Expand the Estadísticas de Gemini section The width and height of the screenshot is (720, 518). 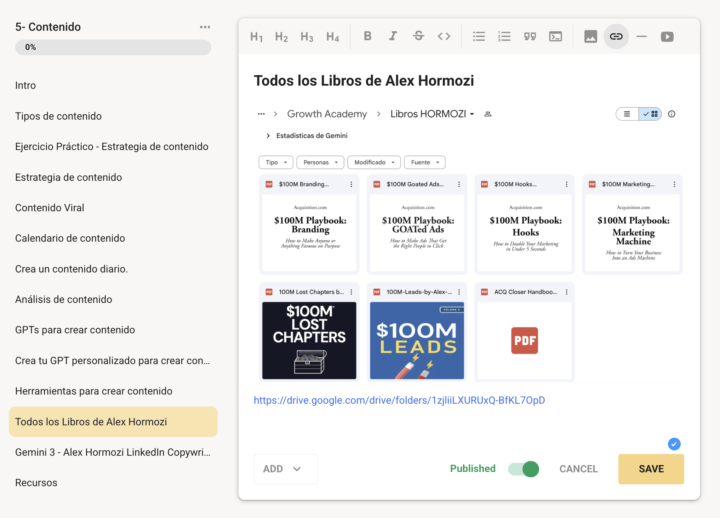pos(268,135)
